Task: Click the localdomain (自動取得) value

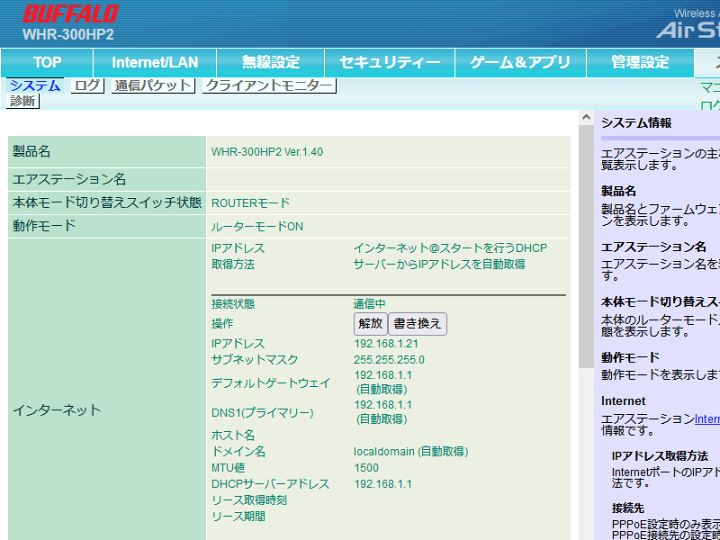Action: point(411,452)
